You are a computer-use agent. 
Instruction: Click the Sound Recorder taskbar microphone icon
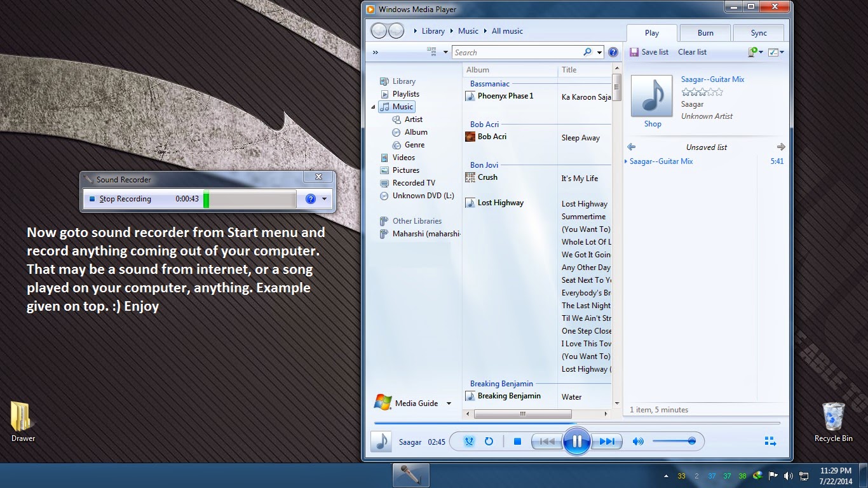coord(410,475)
